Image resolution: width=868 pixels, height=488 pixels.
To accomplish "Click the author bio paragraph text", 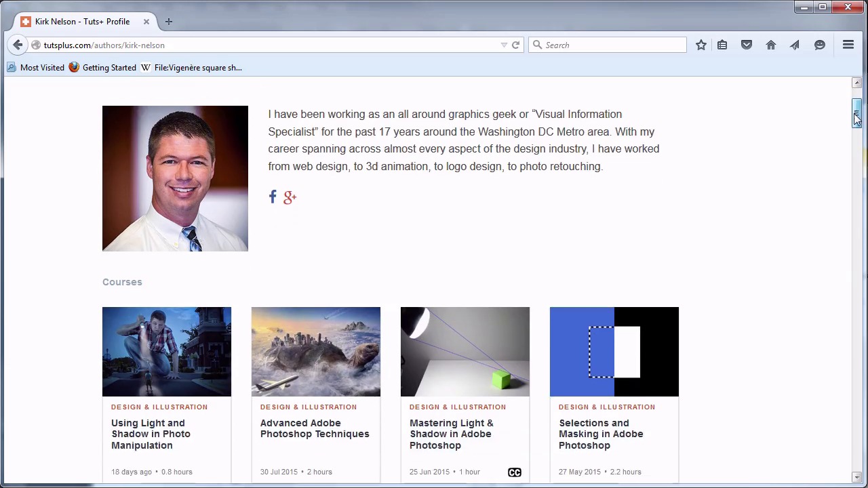I will (x=464, y=140).
